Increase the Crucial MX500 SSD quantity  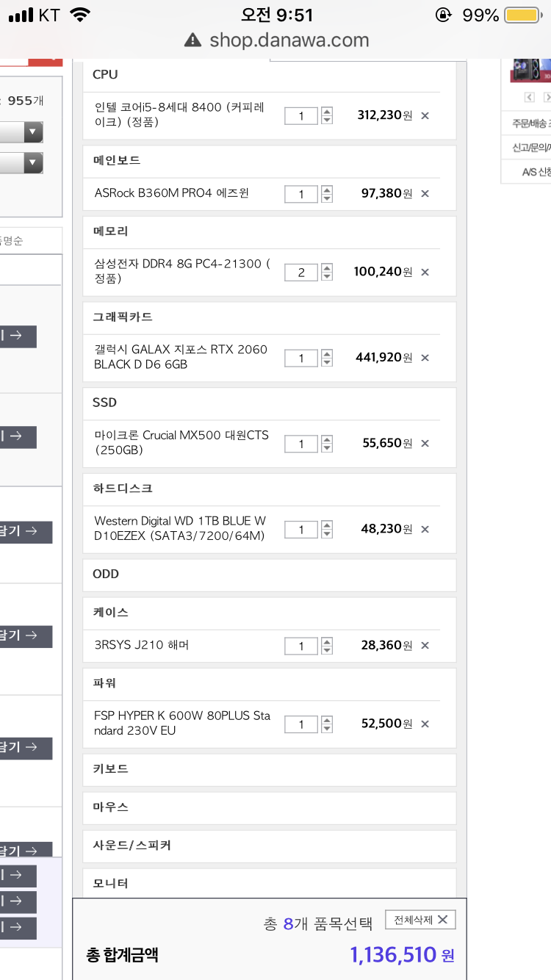327,439
